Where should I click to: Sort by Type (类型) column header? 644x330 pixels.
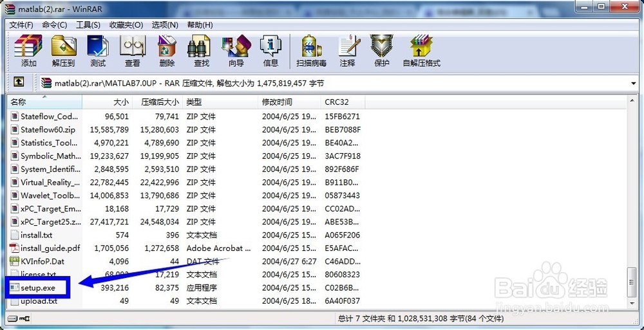pos(221,102)
